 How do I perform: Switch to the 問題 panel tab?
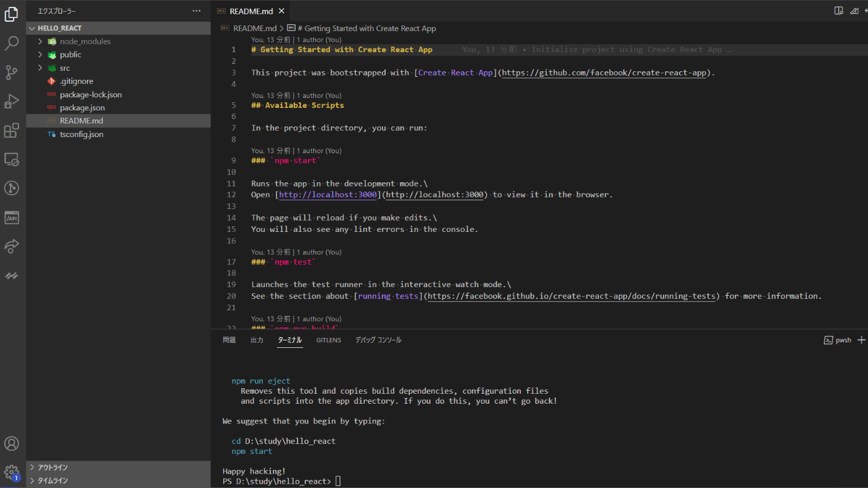click(229, 340)
